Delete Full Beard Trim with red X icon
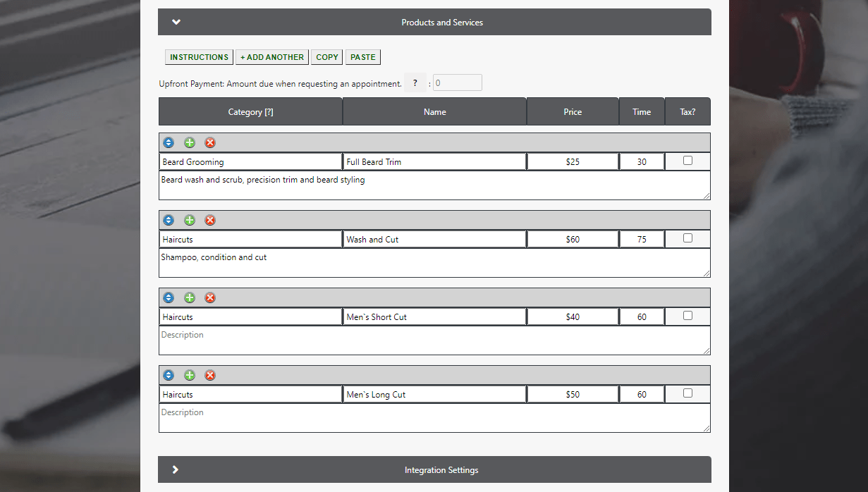The width and height of the screenshot is (868, 492). [210, 142]
